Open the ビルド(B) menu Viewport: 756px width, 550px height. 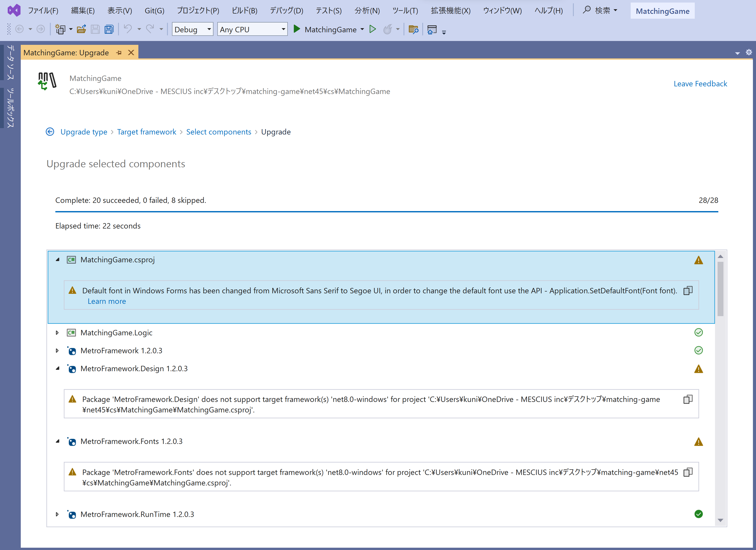[x=244, y=11]
